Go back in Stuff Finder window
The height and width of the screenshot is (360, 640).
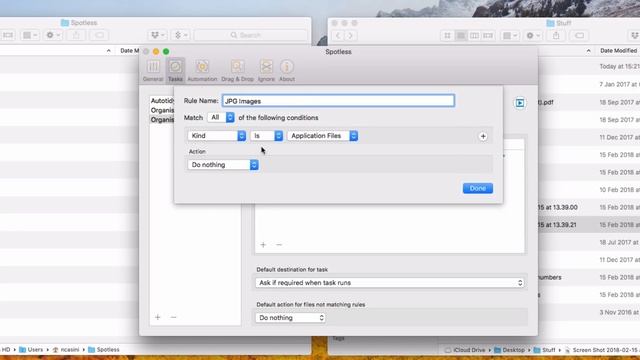pyautogui.click(x=338, y=36)
